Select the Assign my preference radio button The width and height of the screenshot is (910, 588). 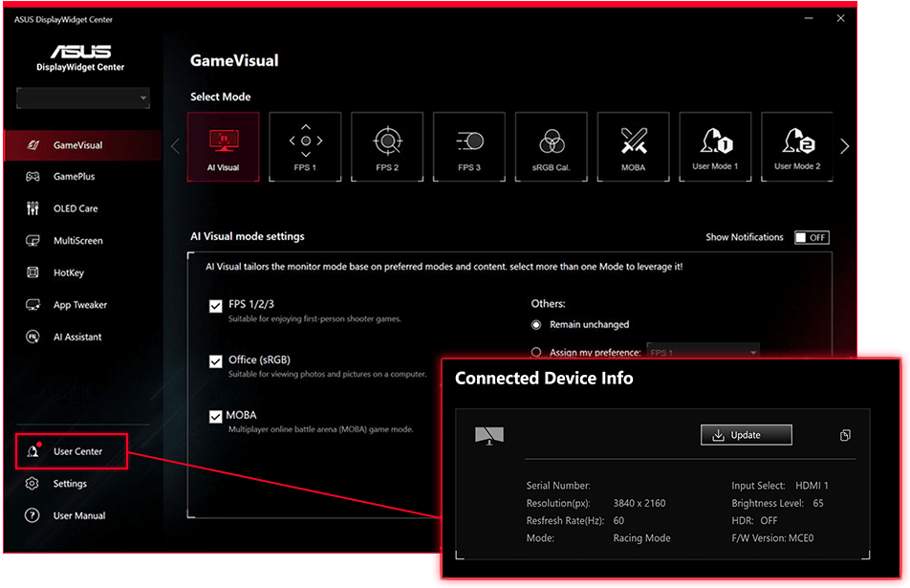536,353
